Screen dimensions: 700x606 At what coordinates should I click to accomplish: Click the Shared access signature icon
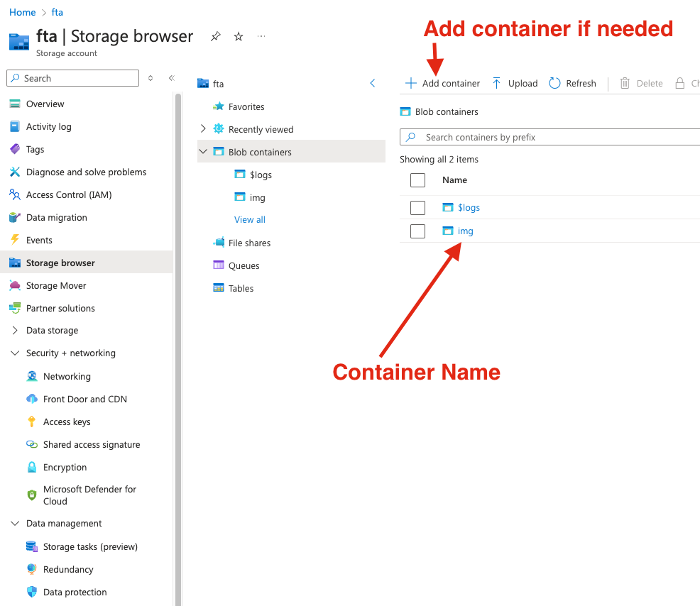(32, 444)
